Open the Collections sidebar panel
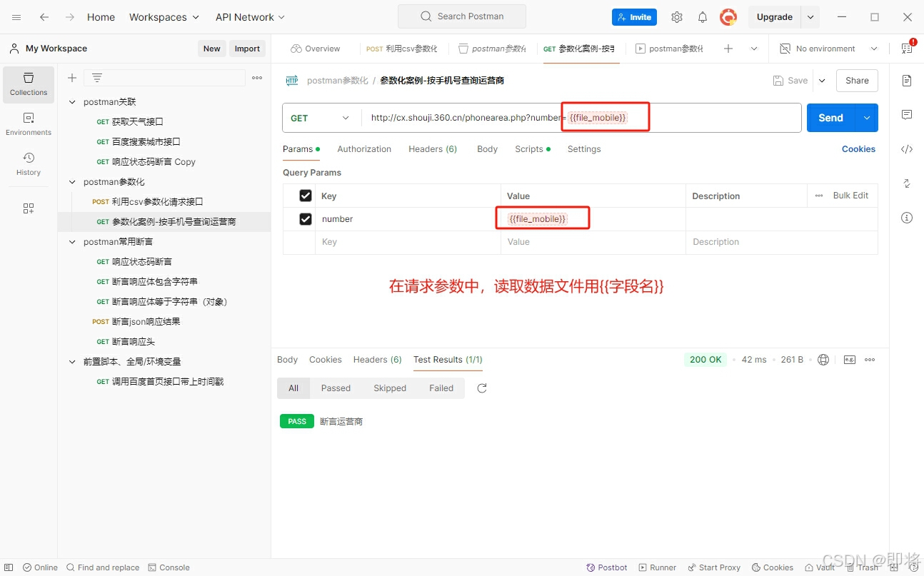Viewport: 924px width, 576px height. [29, 84]
